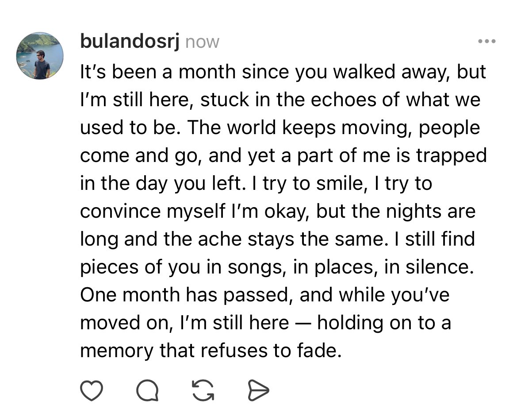This screenshot has width=517, height=420.
Task: Click the line "memory that refuses to fade."
Action: point(211,351)
